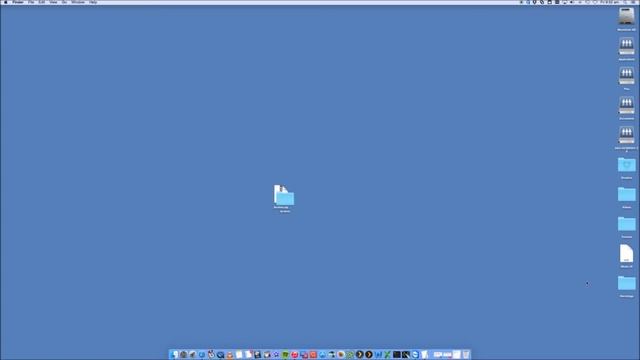Select the white document file on desktop
640x360 pixels.
click(627, 253)
